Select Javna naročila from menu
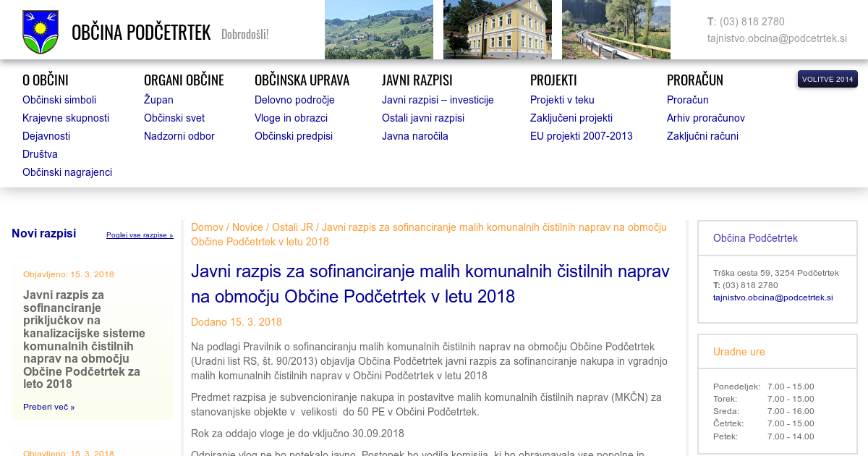The width and height of the screenshot is (868, 456). (415, 136)
